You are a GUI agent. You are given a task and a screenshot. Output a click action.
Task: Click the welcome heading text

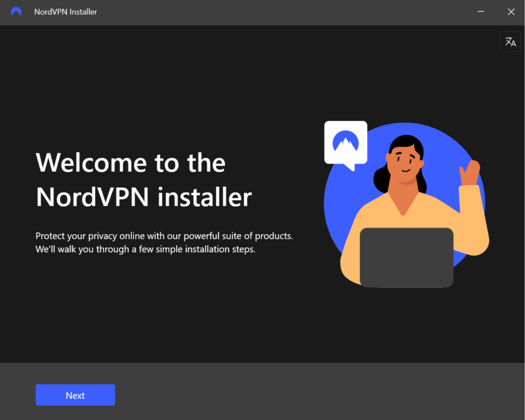pyautogui.click(x=144, y=179)
